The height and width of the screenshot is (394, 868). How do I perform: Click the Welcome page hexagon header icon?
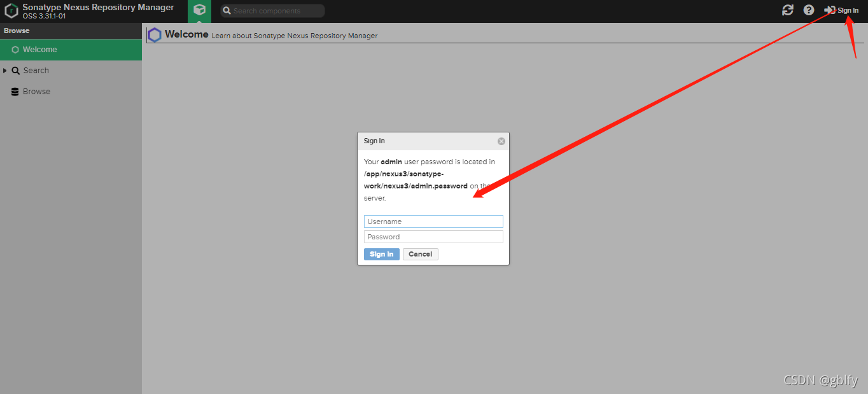click(x=155, y=35)
